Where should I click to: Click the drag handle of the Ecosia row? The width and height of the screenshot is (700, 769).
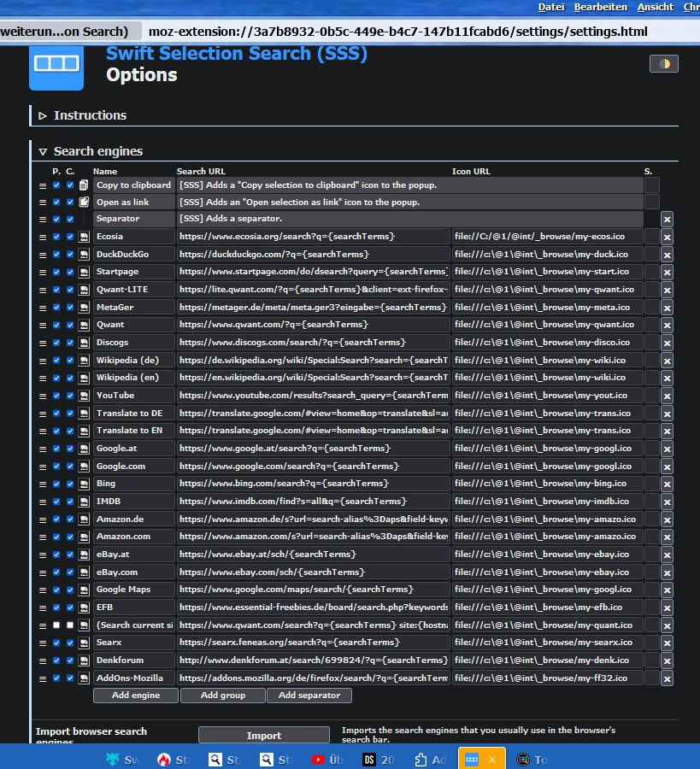(42, 237)
